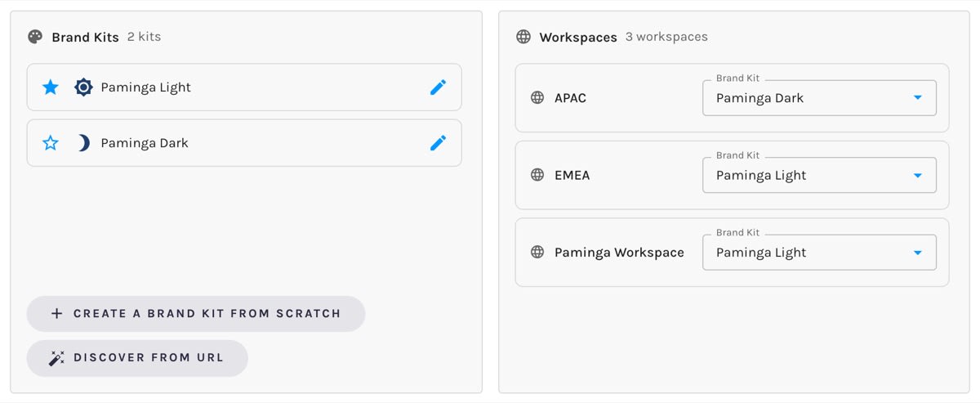Click the globe icon beside Paminga Workspace
The image size is (980, 403).
point(537,253)
